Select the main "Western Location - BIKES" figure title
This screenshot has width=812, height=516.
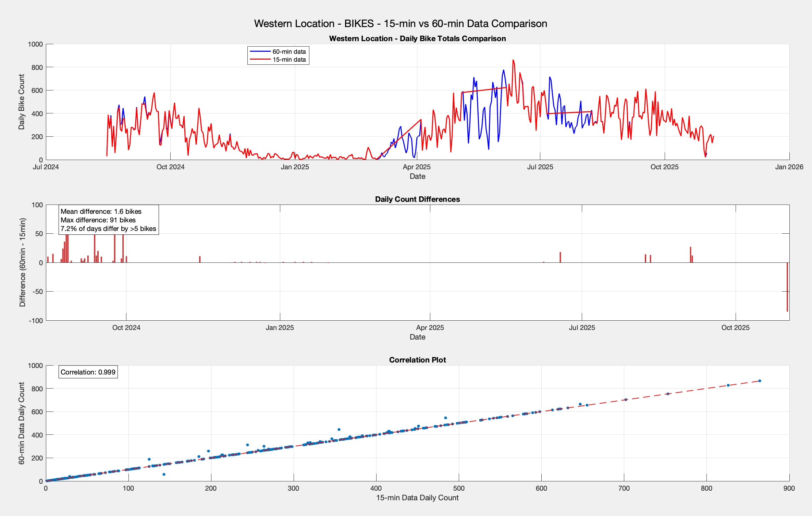400,24
